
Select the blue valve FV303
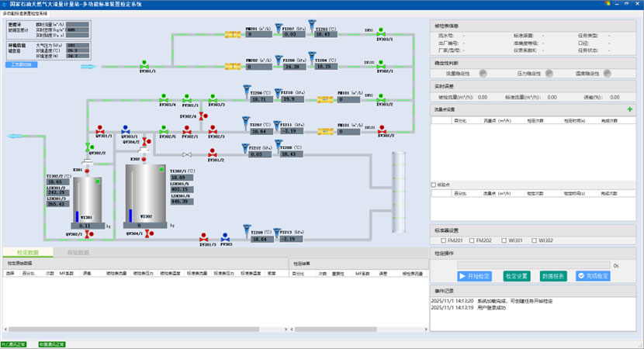(x=225, y=238)
